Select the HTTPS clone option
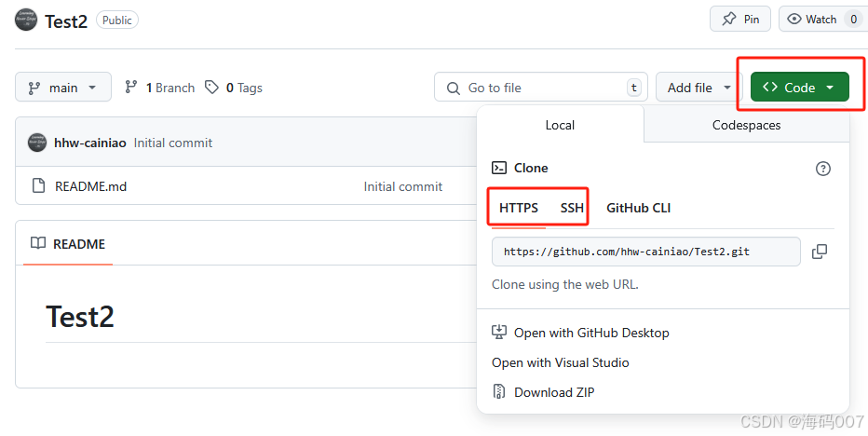This screenshot has width=868, height=436. tap(519, 208)
